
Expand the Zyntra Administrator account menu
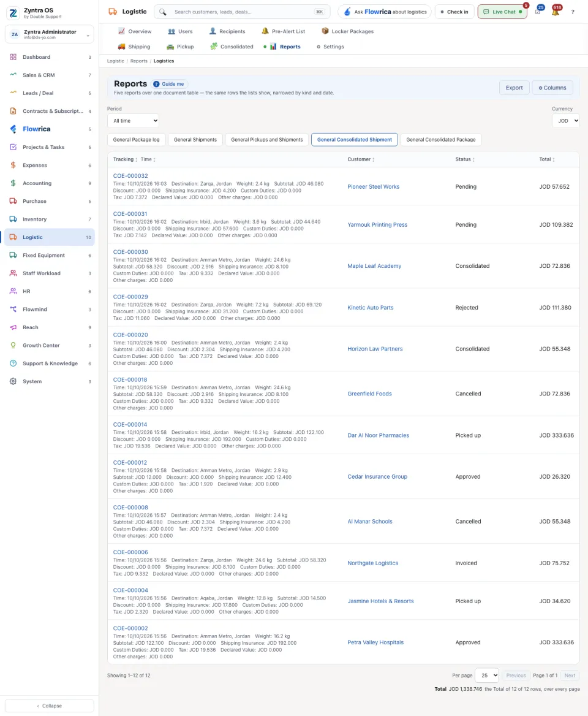tap(49, 34)
